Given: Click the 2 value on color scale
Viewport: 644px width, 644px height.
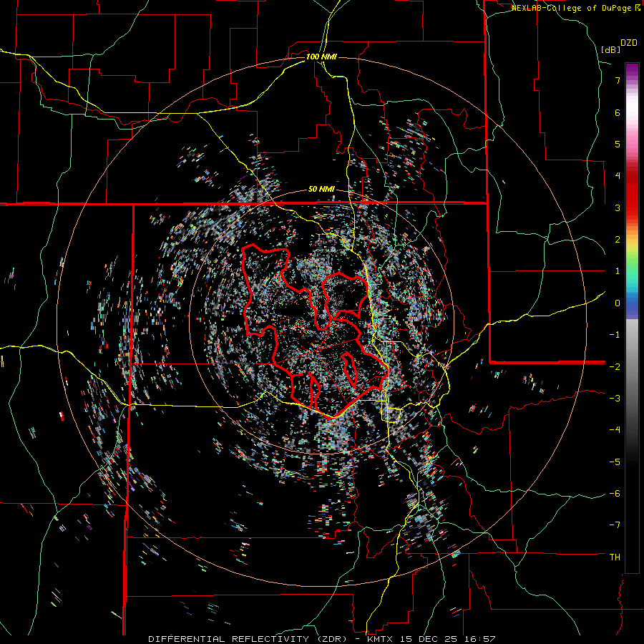Looking at the screenshot, I should [x=618, y=240].
